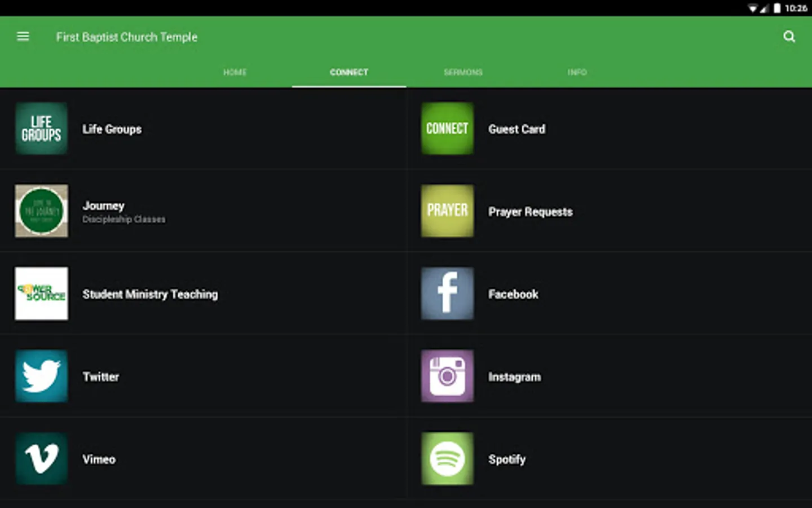Tap the Spotify label text
This screenshot has height=508, width=812.
pos(507,459)
